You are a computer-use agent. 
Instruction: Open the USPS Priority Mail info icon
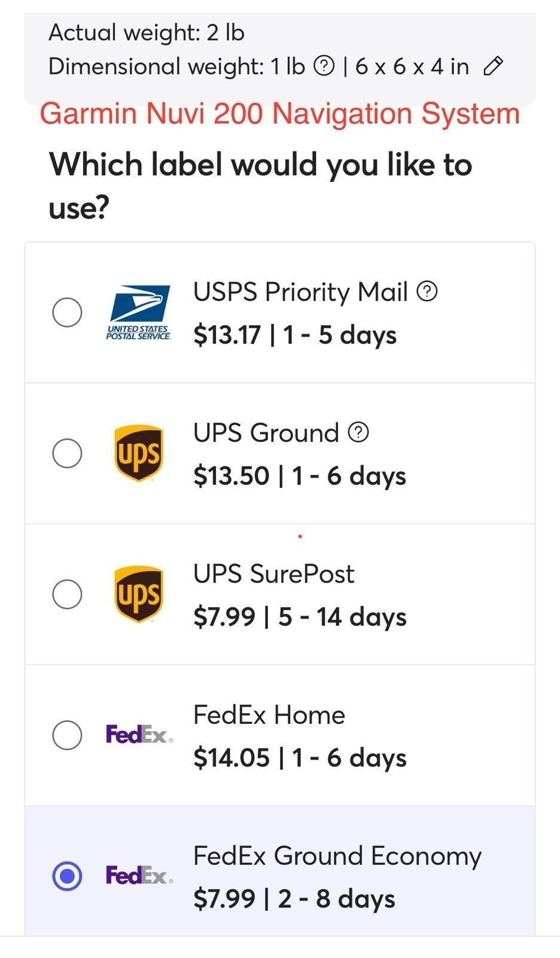427,292
